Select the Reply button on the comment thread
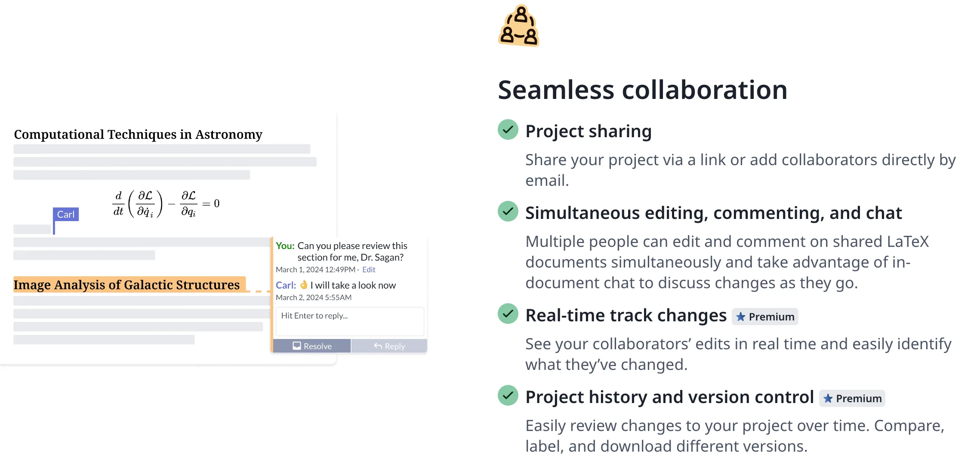980x474 pixels. (x=389, y=345)
